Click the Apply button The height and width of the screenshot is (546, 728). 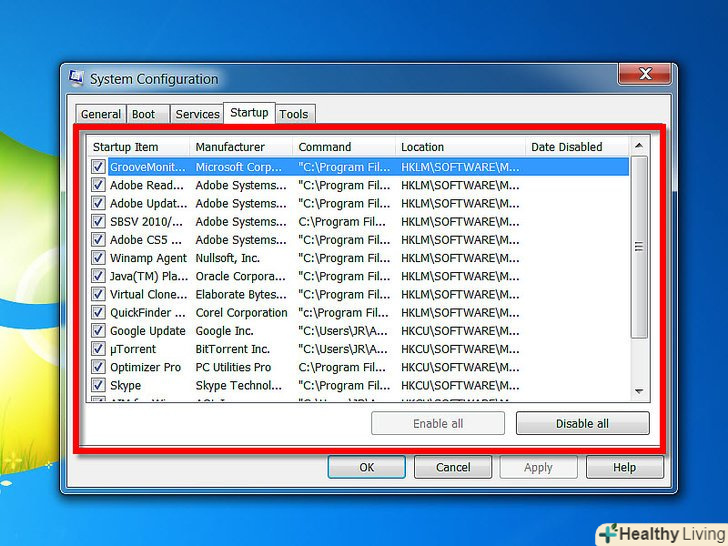pos(539,467)
